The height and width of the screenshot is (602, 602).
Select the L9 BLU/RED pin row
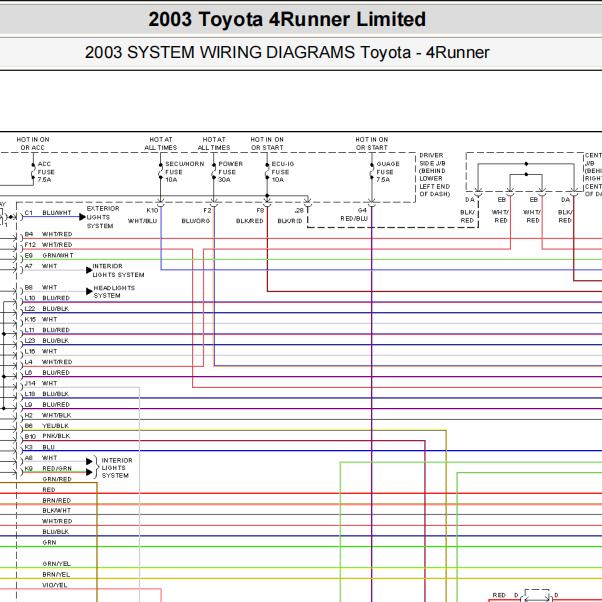coord(47,405)
